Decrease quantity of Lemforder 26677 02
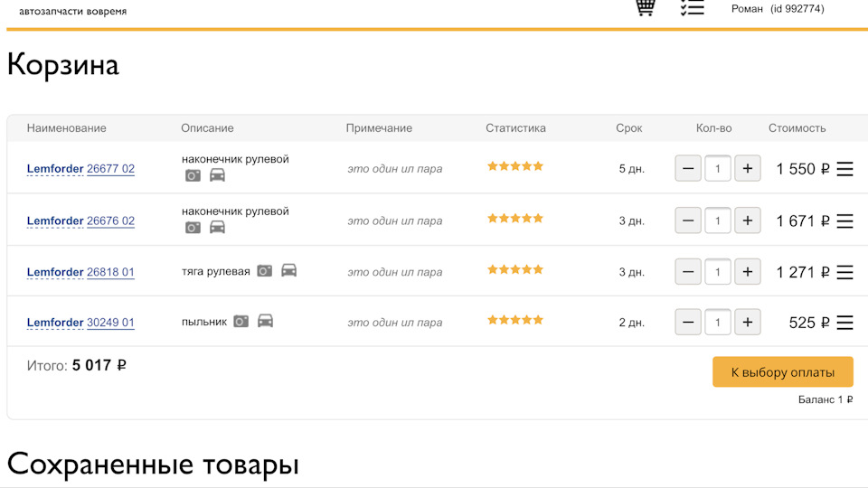 tap(688, 168)
